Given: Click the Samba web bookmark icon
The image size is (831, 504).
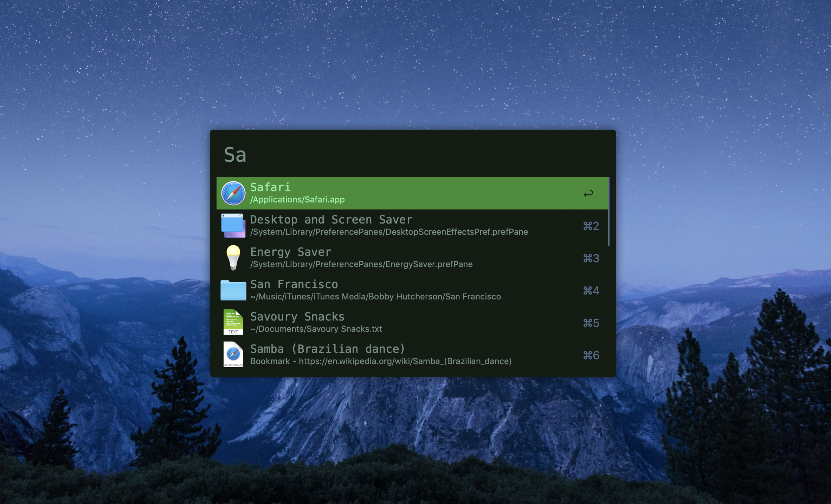Looking at the screenshot, I should (233, 355).
